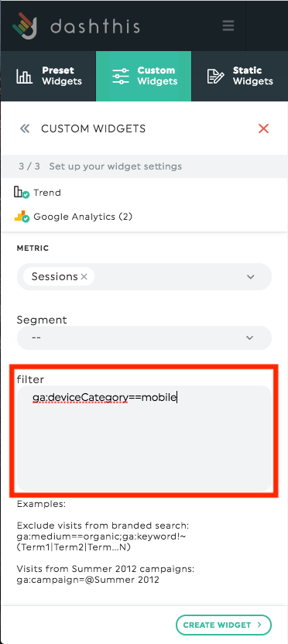Open the hamburger menu icon
The image size is (288, 644).
pos(228,26)
